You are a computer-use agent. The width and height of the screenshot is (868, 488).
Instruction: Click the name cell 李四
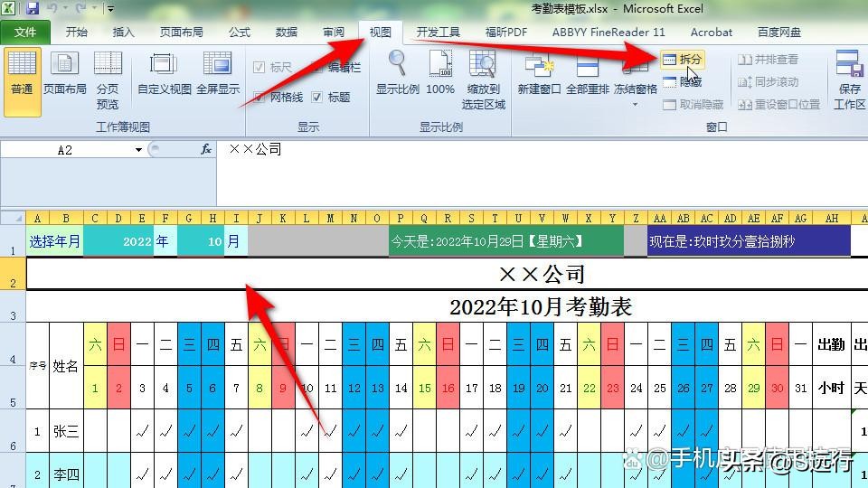[x=66, y=474]
